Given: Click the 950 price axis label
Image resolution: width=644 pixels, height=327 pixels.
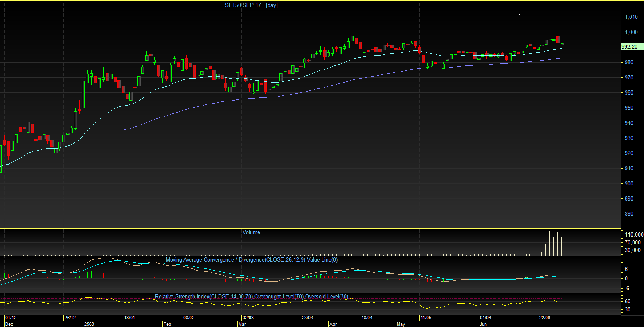Looking at the screenshot, I should 629,108.
